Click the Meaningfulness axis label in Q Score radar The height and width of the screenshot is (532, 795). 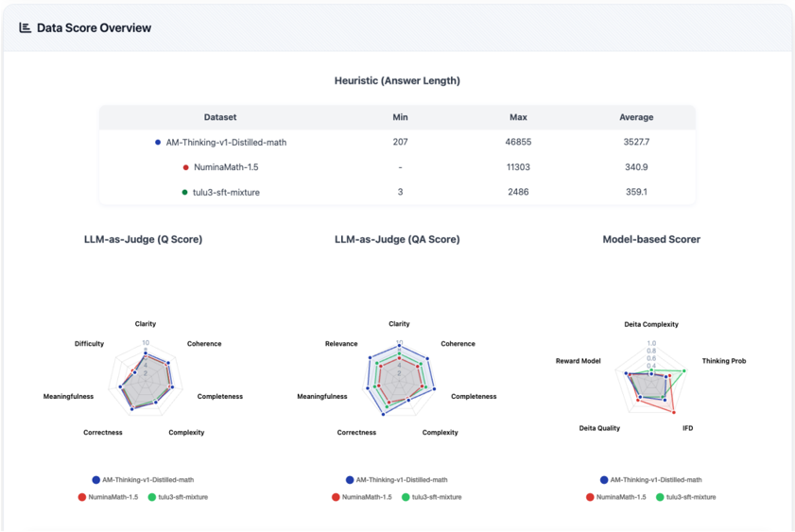(x=68, y=396)
